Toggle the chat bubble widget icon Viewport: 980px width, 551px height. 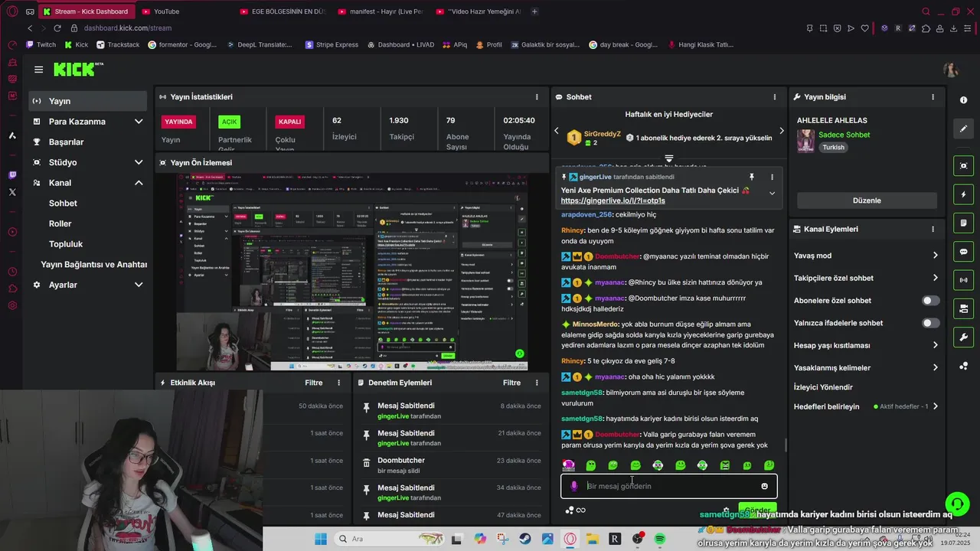[x=963, y=252]
